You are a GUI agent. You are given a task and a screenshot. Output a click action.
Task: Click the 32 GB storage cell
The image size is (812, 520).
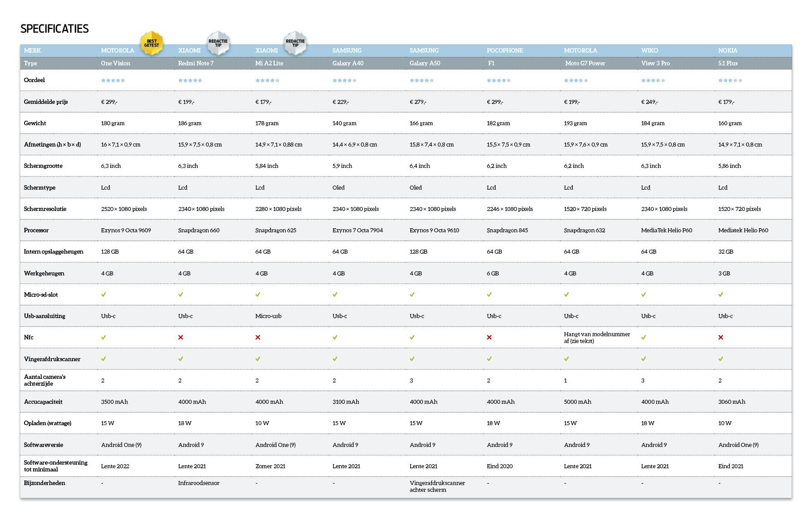tap(725, 251)
